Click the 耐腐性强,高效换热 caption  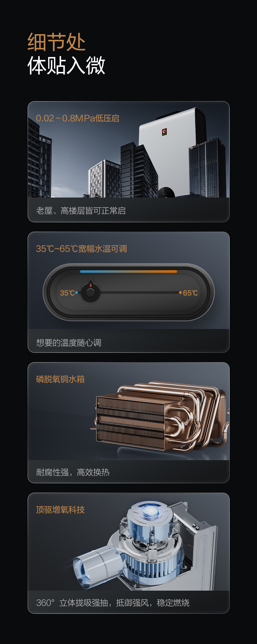(x=73, y=472)
